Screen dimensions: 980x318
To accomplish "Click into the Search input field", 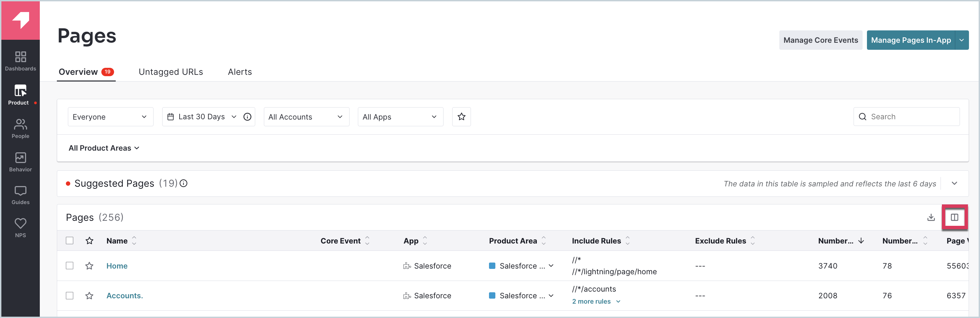I will [906, 117].
